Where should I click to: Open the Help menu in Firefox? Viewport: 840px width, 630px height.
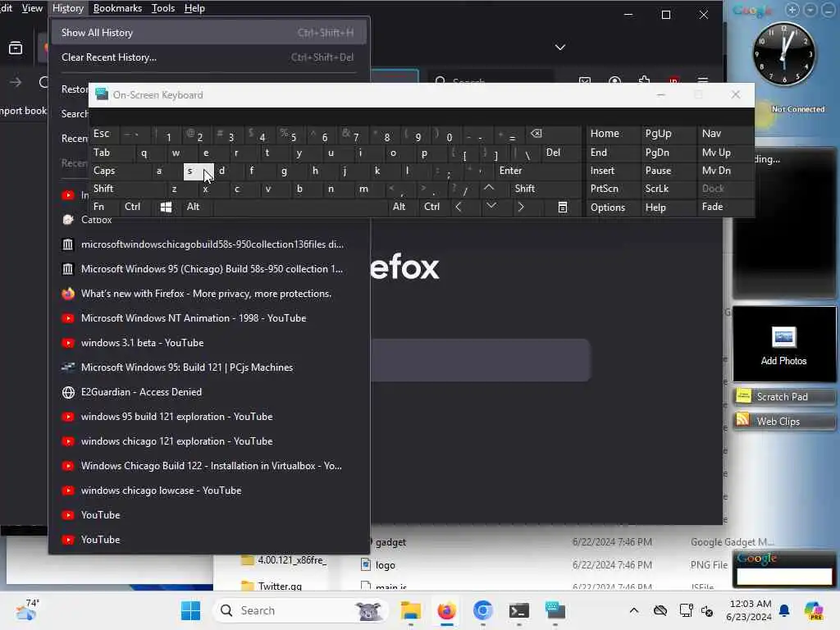coord(194,8)
